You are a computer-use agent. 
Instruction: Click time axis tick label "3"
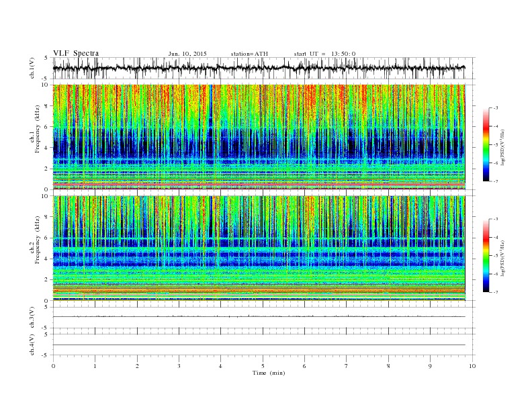tap(179, 366)
